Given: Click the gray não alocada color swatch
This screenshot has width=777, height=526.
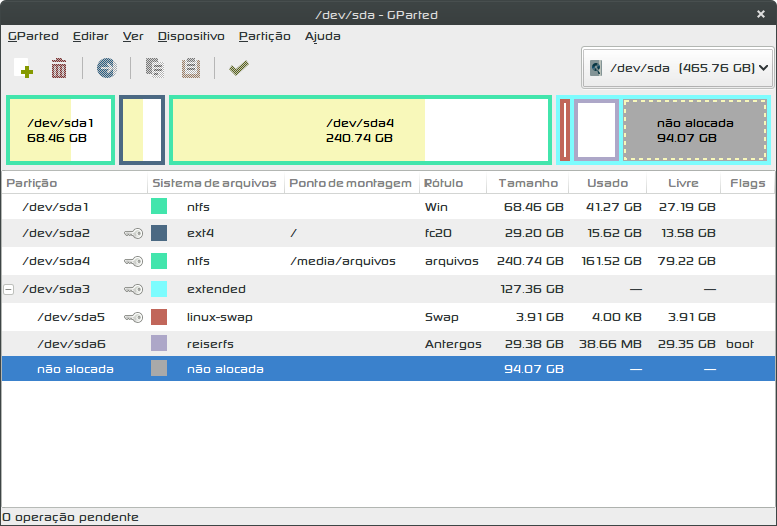Looking at the screenshot, I should [x=159, y=368].
